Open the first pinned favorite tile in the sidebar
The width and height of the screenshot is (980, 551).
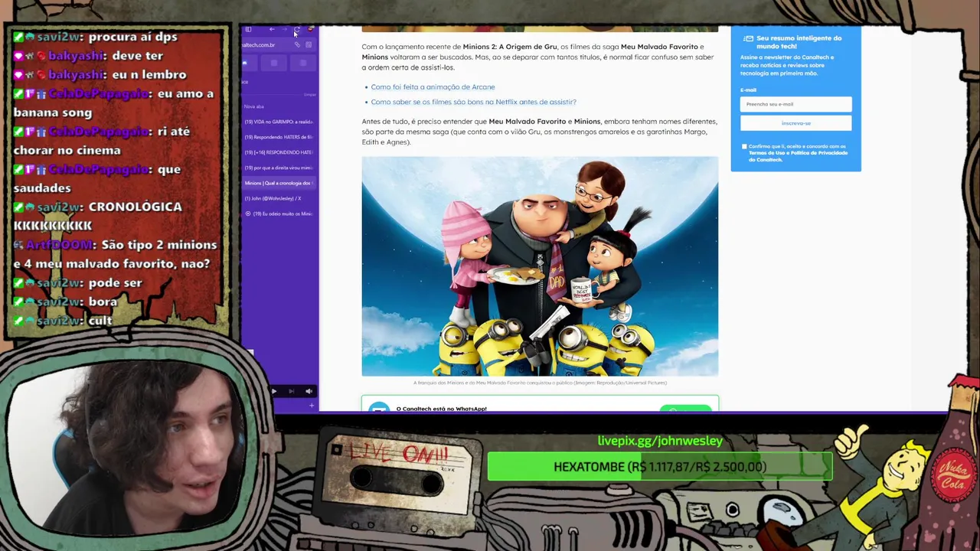[x=250, y=63]
